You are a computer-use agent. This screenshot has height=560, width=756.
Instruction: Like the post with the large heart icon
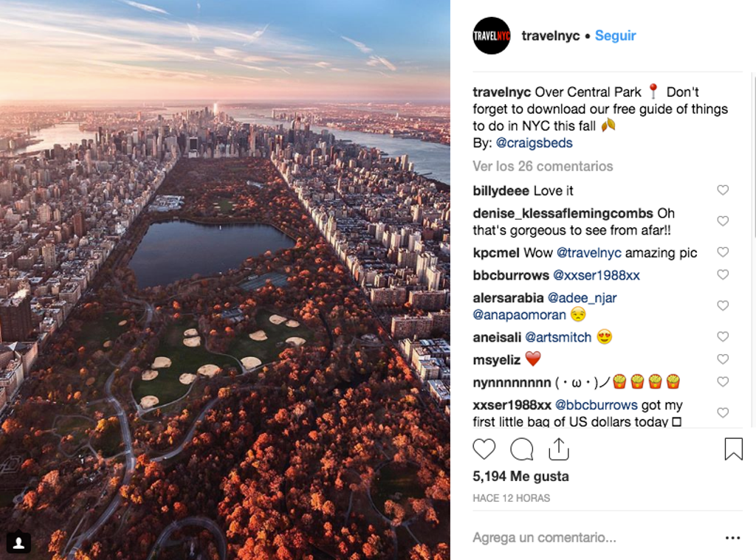484,449
